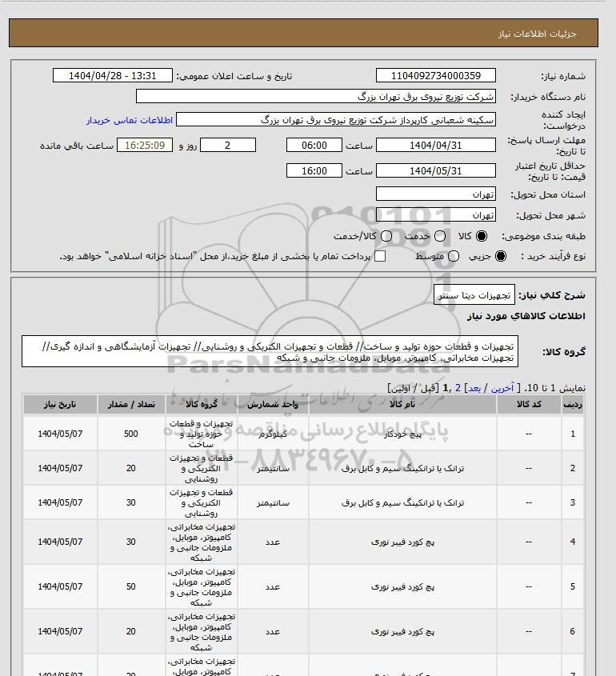Click the remaining days field showing 2
616x676 pixels.
click(x=228, y=145)
